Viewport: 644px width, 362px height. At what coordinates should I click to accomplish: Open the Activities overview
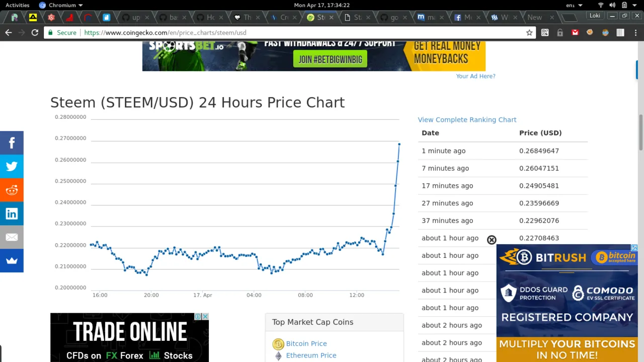(17, 5)
